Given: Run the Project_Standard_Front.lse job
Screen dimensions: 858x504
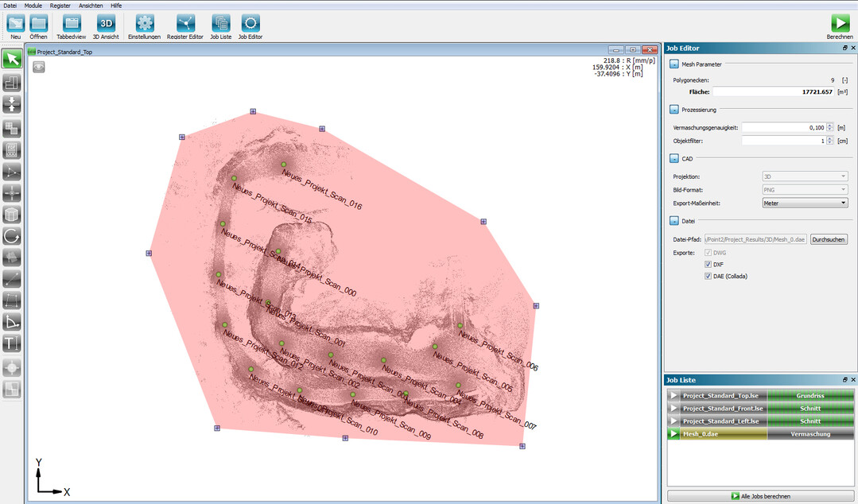Looking at the screenshot, I should (x=674, y=409).
